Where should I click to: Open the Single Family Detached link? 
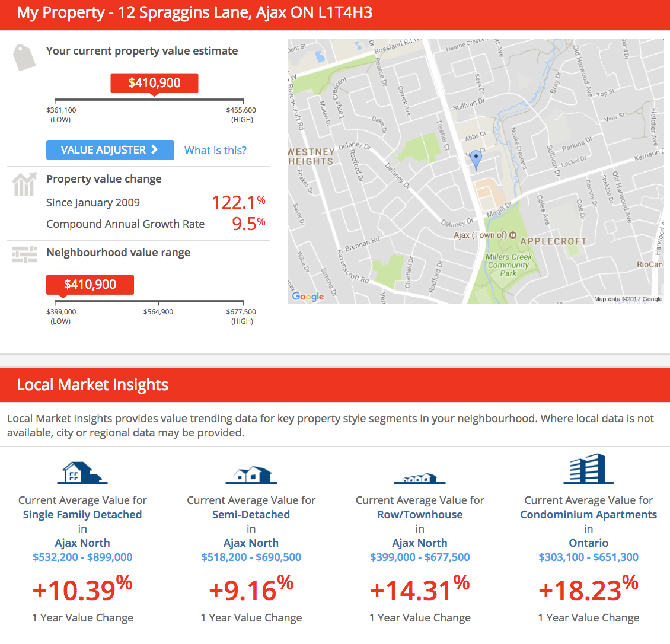tap(82, 515)
